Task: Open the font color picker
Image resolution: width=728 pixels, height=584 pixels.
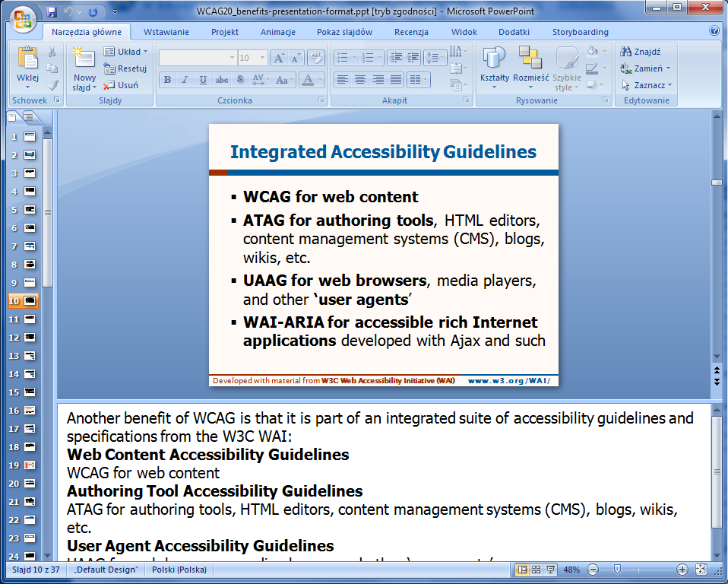Action: (x=312, y=80)
